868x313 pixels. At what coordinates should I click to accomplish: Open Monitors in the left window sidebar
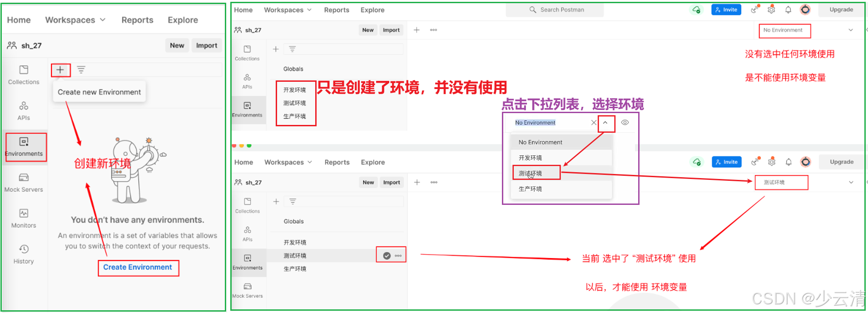click(24, 219)
